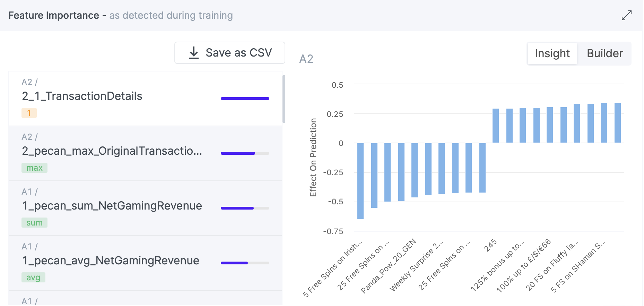644x306 pixels.
Task: Click the 'Effect On Prediction' axis title
Action: pyautogui.click(x=313, y=158)
